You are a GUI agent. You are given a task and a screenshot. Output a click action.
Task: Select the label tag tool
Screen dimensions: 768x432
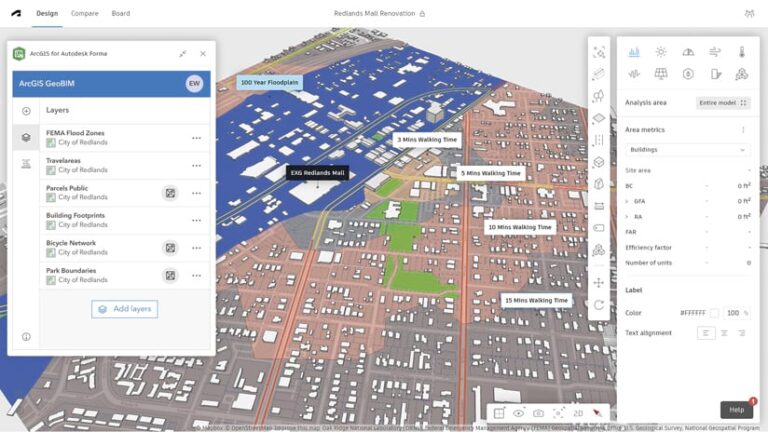599,228
